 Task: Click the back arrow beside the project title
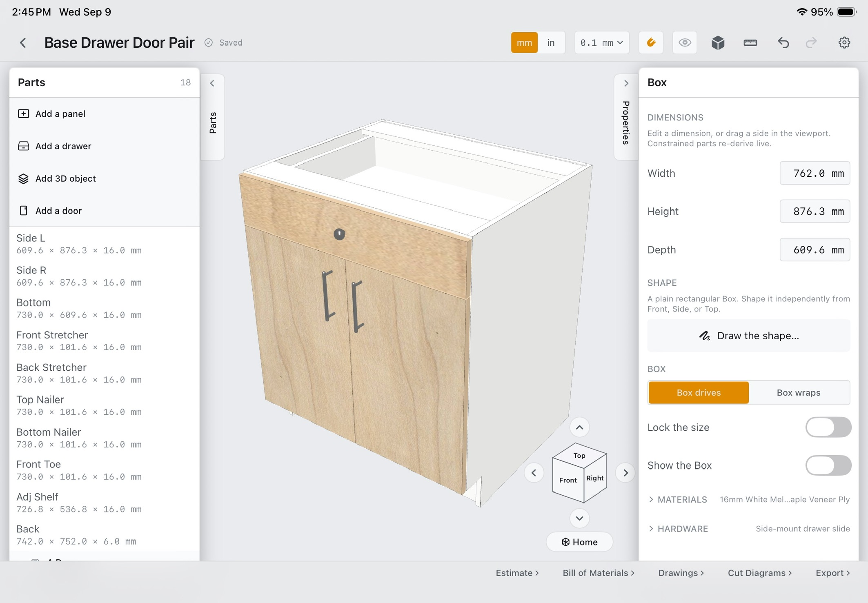tap(23, 42)
